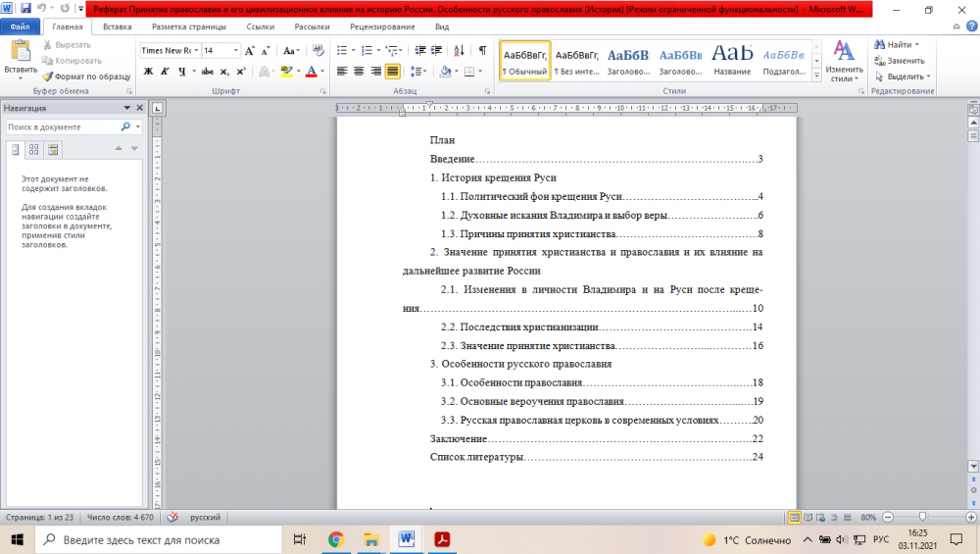
Task: Click the bulleted list icon
Action: (342, 50)
